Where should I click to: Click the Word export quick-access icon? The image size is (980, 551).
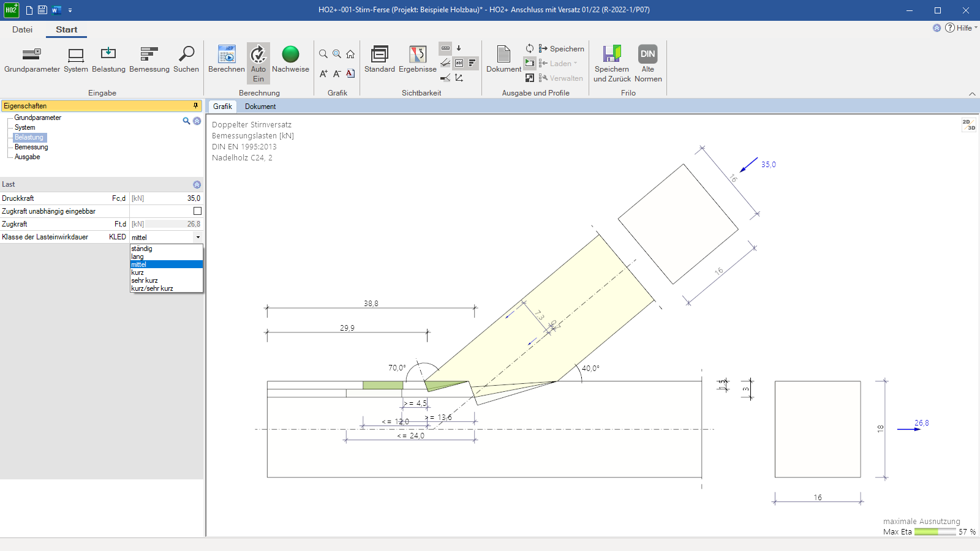click(x=56, y=10)
